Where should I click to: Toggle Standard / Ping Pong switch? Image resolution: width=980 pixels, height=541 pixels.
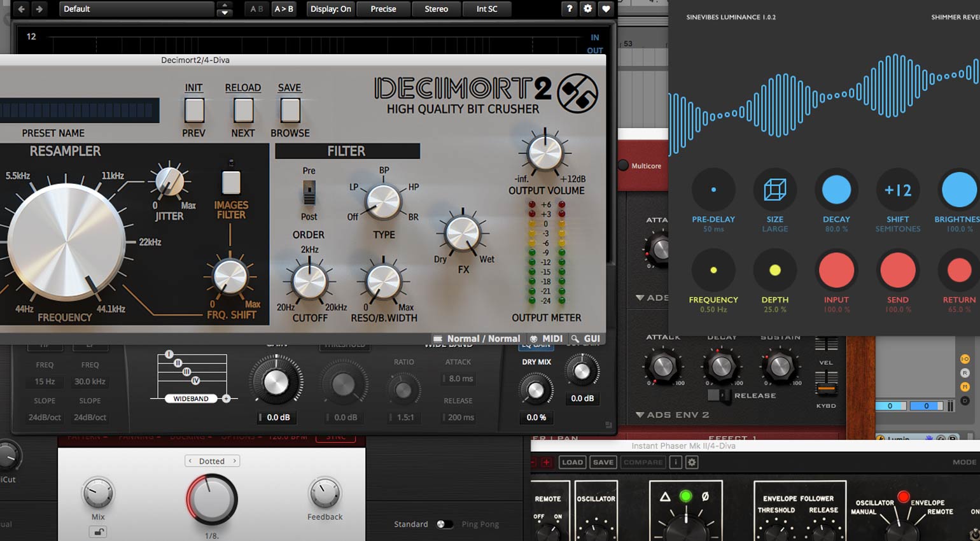[444, 524]
